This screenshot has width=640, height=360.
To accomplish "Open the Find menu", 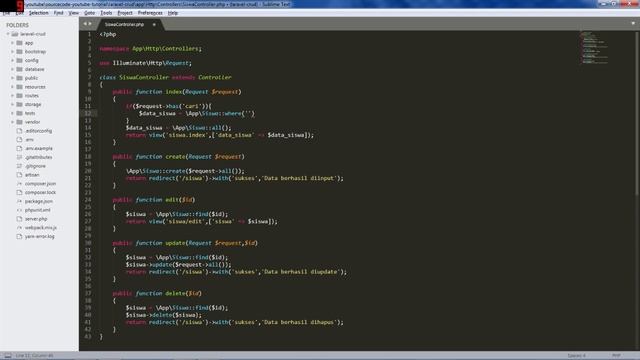I will tap(58, 13).
